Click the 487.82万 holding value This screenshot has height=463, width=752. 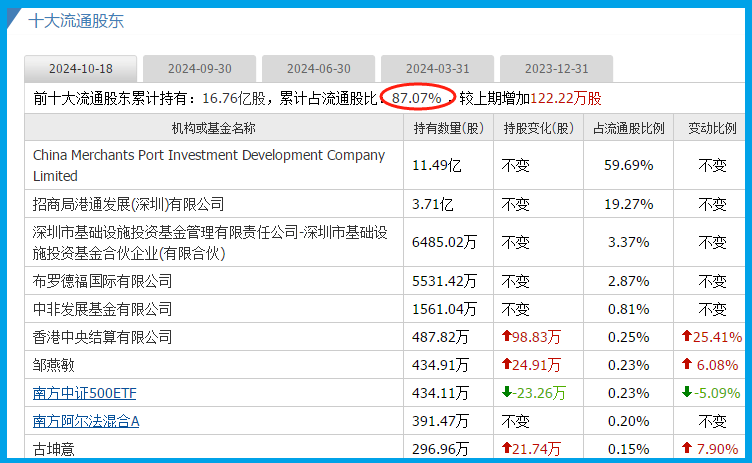point(440,337)
